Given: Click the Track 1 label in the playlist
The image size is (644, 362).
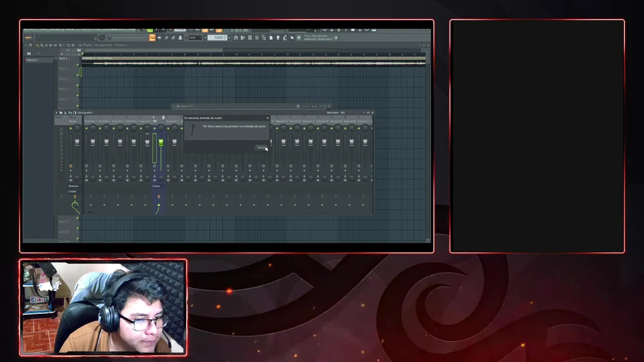Looking at the screenshot, I should click(63, 58).
